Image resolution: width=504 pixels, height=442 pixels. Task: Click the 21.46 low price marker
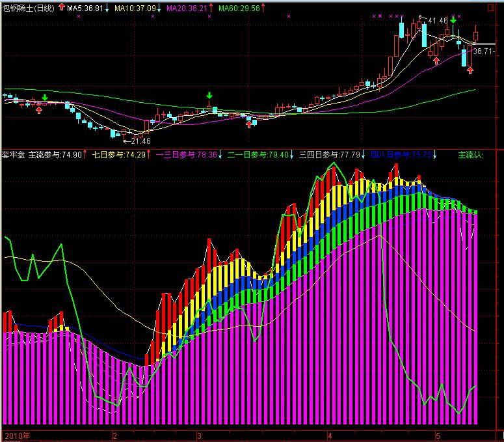pyautogui.click(x=140, y=141)
